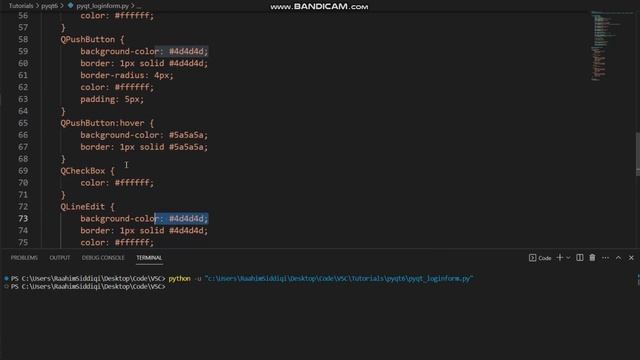640x360 pixels.
Task: Select the TERMINAL tab
Action: (x=149, y=258)
